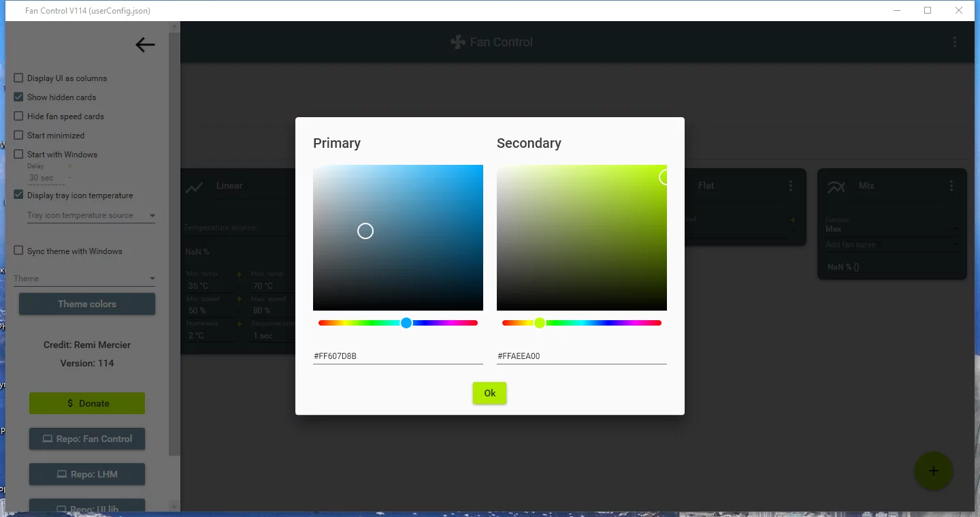Image resolution: width=980 pixels, height=517 pixels.
Task: Click the Secondary heading in color dialog
Action: tap(529, 143)
